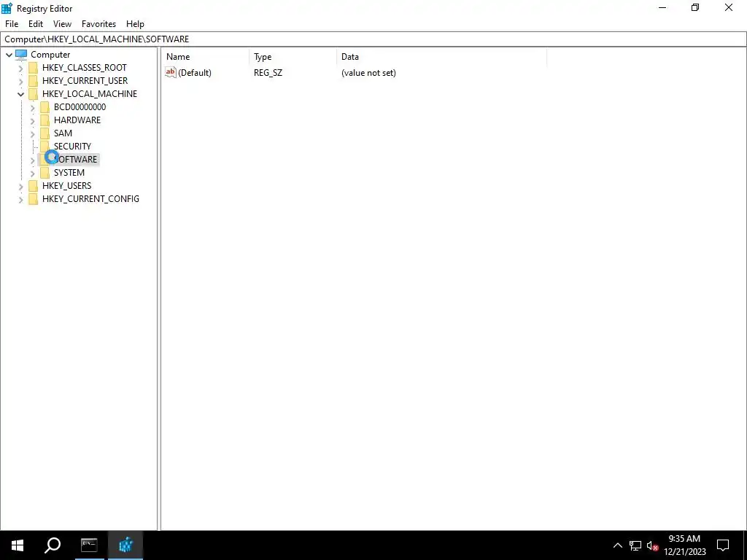Select the SECURITY key
The height and width of the screenshot is (560, 747).
tap(72, 146)
